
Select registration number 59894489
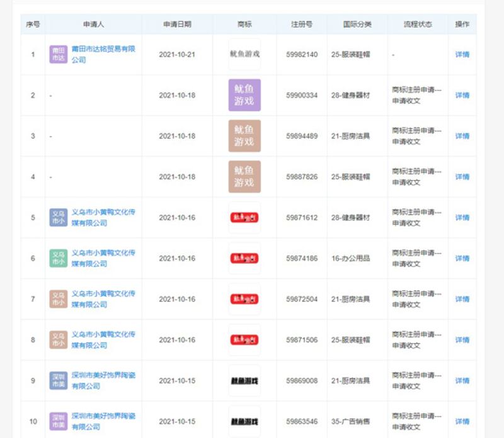tap(302, 136)
